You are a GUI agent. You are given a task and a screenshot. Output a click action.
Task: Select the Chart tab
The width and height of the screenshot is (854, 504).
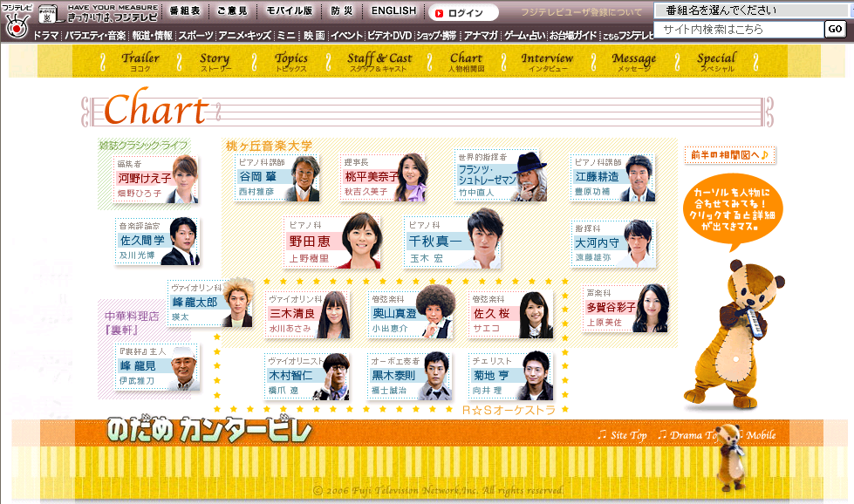click(x=466, y=61)
